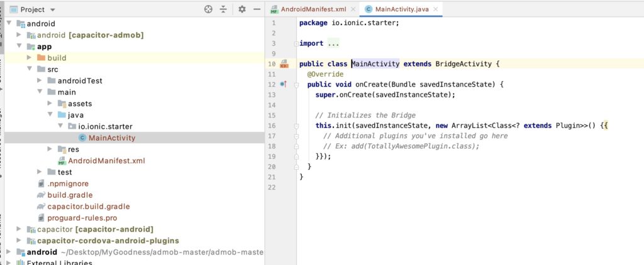Click the @Override annotation

tap(325, 74)
